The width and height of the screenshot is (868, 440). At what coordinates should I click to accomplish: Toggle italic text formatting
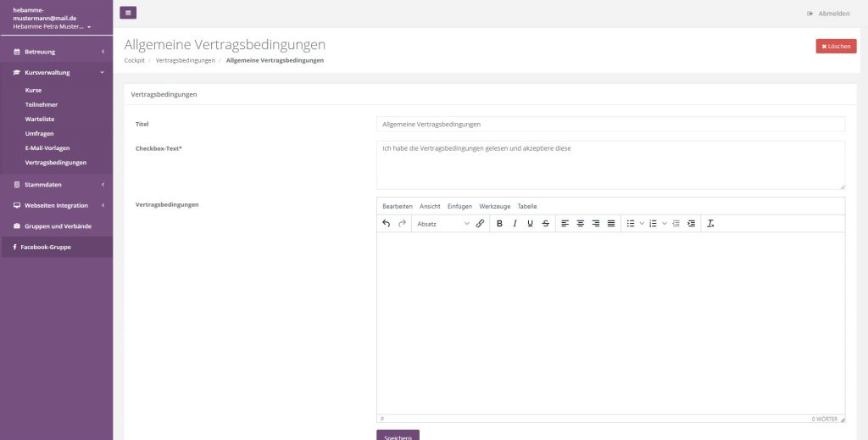(x=515, y=224)
